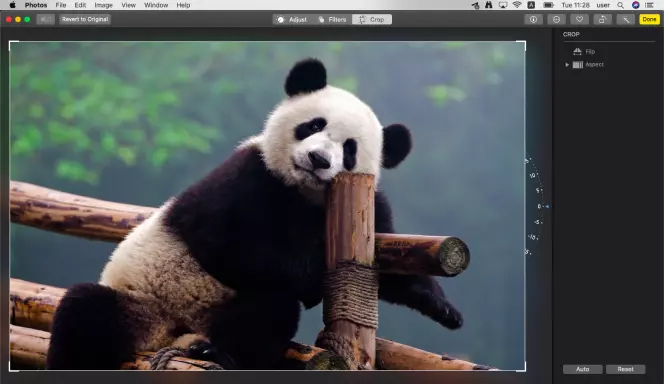This screenshot has height=384, width=664.
Task: Open Spotlight search in menu bar
Action: tap(620, 5)
